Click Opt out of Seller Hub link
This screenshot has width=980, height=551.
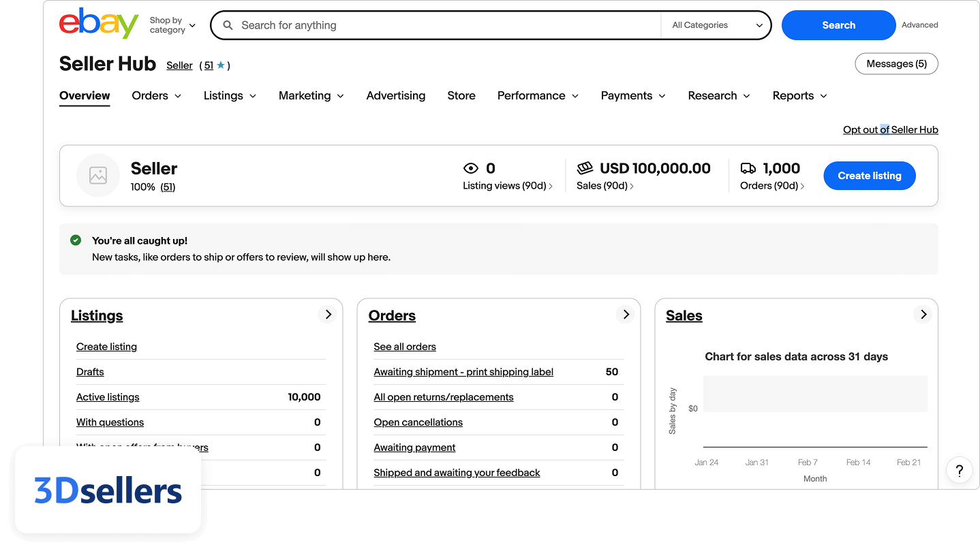pyautogui.click(x=891, y=129)
